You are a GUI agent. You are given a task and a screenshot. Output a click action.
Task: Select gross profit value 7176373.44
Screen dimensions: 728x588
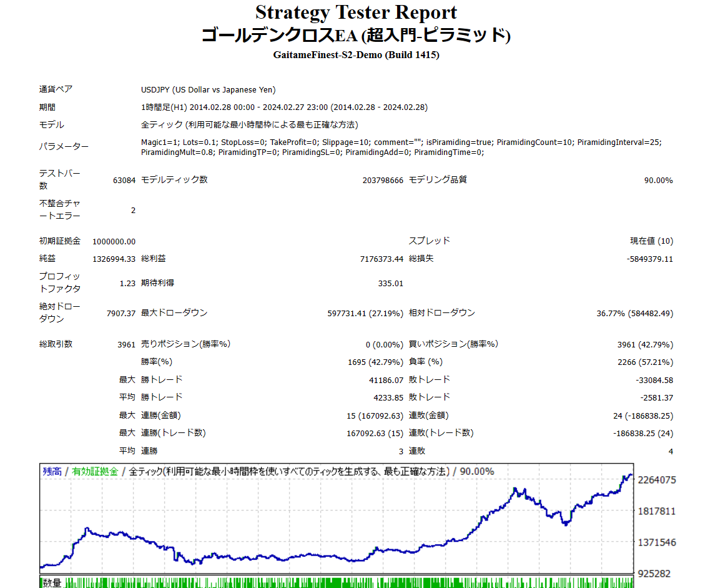(x=381, y=259)
